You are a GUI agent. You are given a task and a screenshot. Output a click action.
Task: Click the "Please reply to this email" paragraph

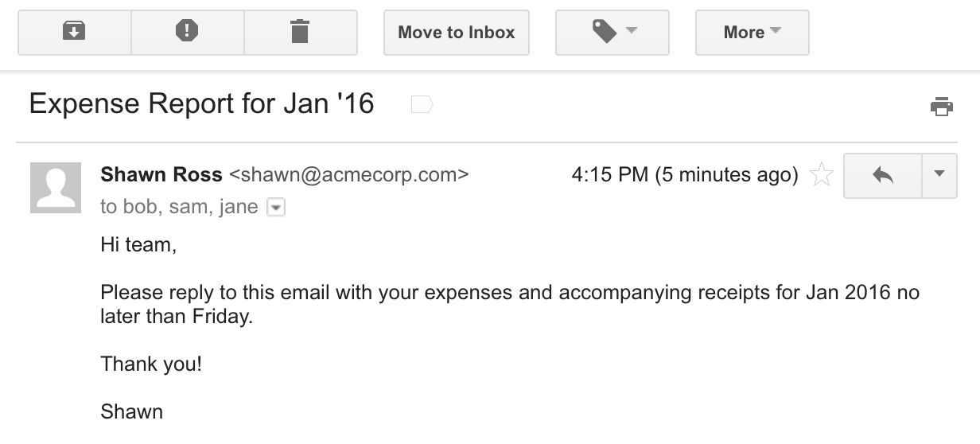tap(509, 304)
